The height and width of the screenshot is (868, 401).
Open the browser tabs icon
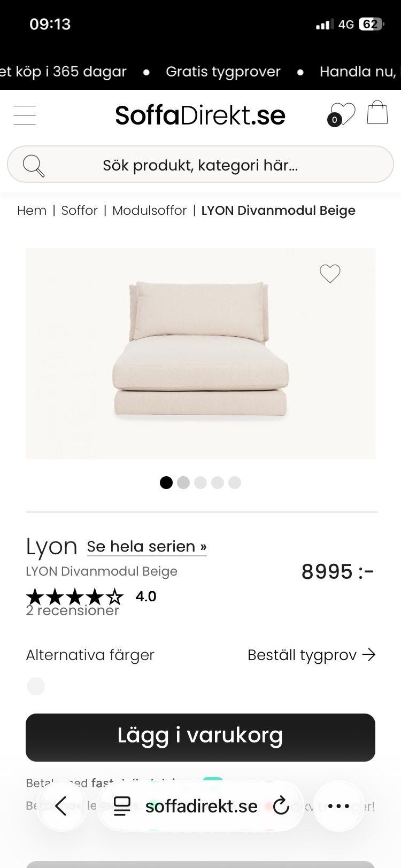click(x=122, y=806)
